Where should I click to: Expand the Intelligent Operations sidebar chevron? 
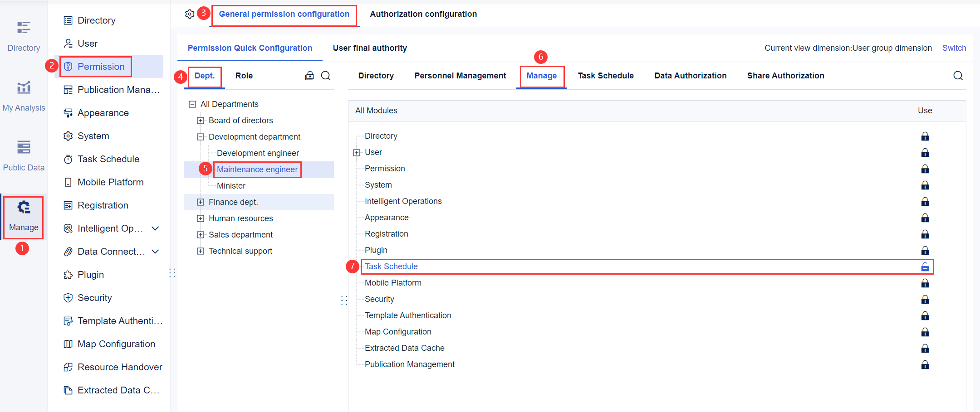[155, 228]
